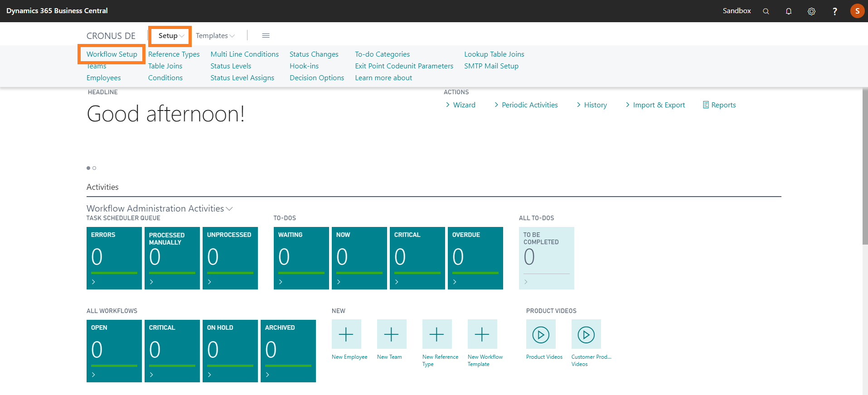Expand the Periodic Activities action group
Screen dimensions: 868x395
(526, 105)
